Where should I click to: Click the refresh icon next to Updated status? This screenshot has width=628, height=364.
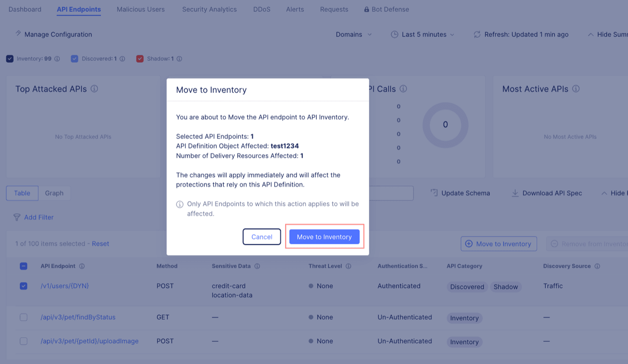point(477,34)
